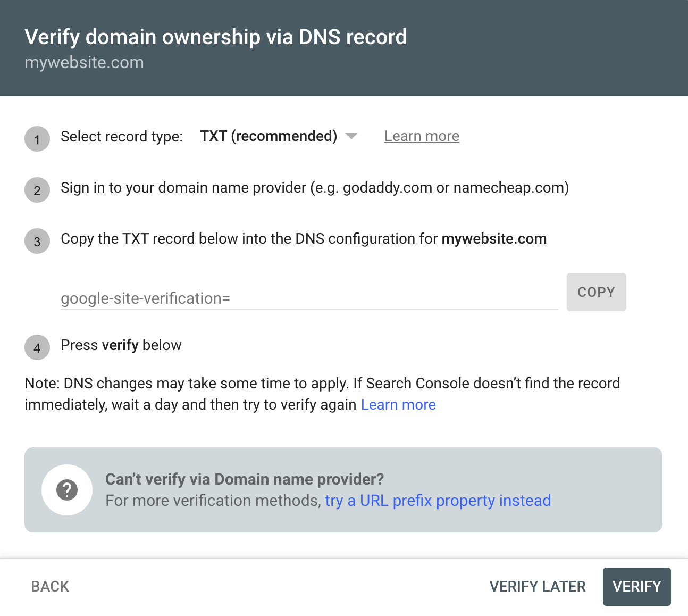Screen dimensions: 688x616
Task: Click the step 1 number circle
Action: coord(37,139)
